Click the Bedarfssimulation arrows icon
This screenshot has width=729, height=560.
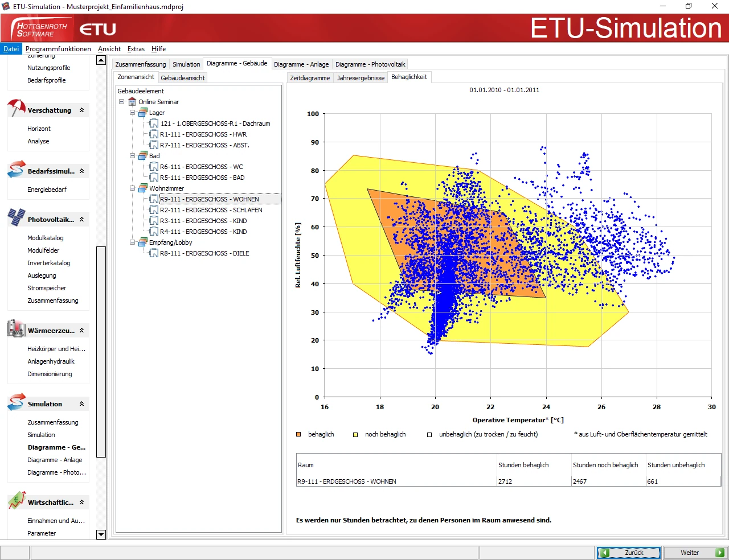(x=17, y=170)
